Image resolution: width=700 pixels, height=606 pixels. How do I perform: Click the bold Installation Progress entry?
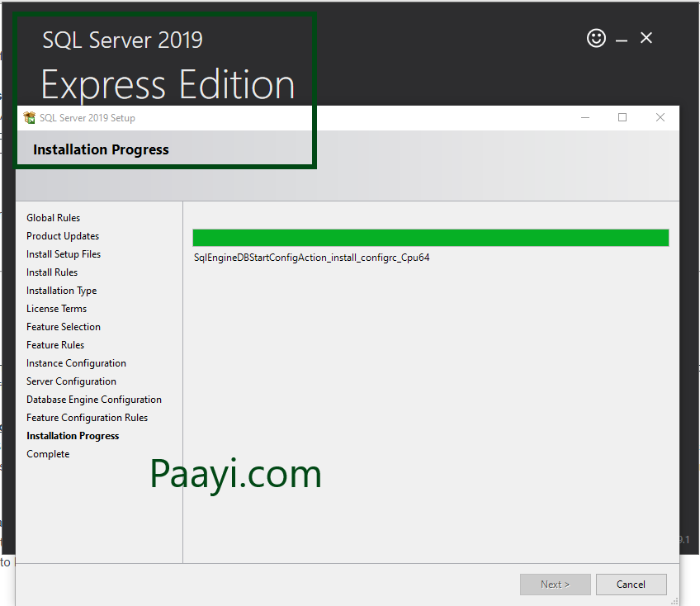(73, 435)
